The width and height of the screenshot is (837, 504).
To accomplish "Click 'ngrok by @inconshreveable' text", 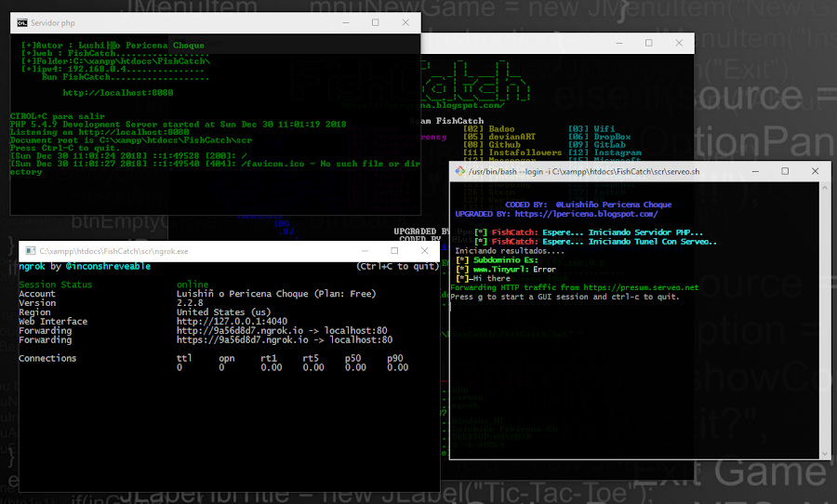I will point(85,267).
